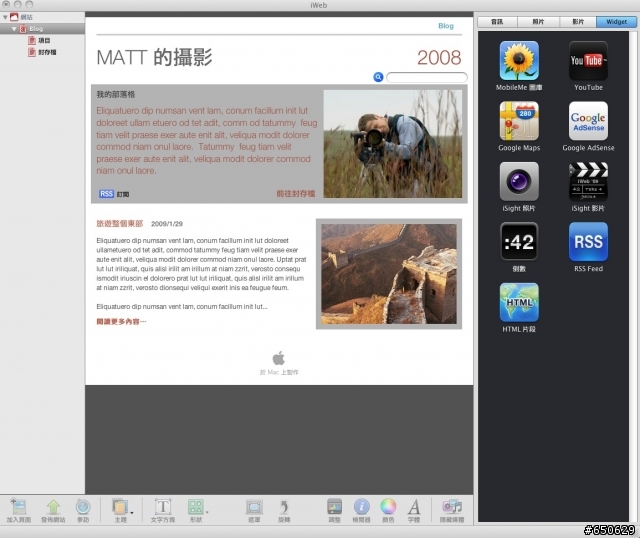Open the Shapes (形狀) toolbar icon
The image size is (640, 538).
pos(196,507)
